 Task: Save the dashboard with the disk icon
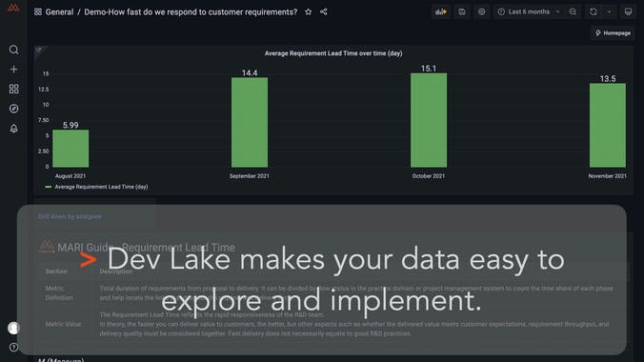click(462, 12)
